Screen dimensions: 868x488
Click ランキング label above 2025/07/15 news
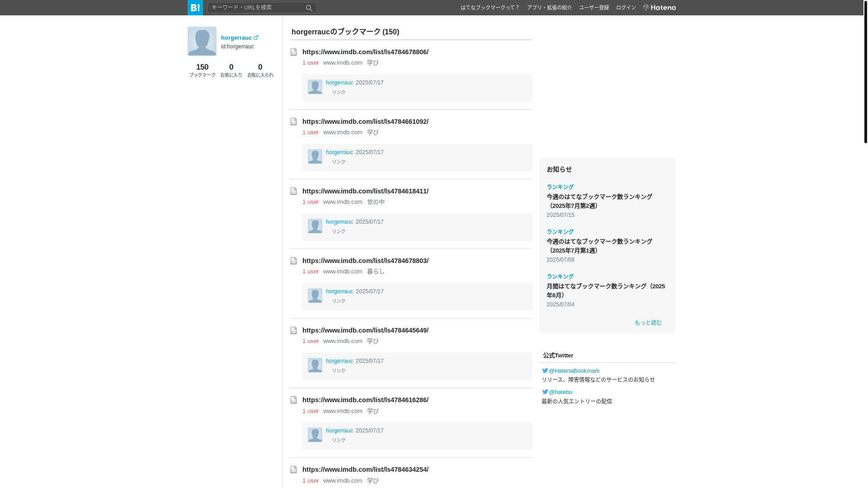560,187
